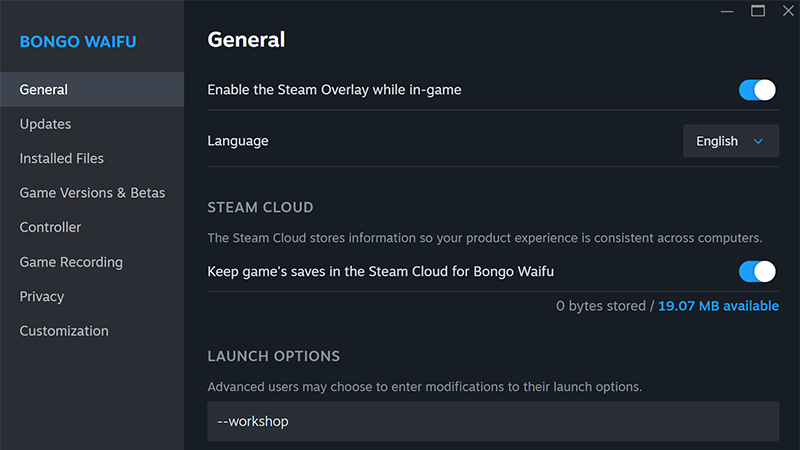The width and height of the screenshot is (800, 450).
Task: Click the launch options text field
Action: (x=492, y=421)
